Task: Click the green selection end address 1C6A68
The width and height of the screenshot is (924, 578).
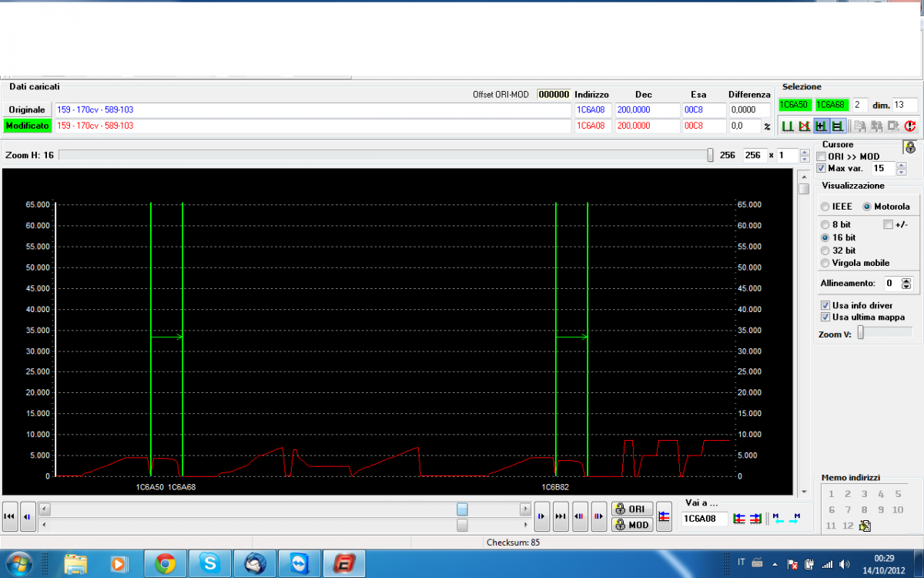Action: click(832, 104)
